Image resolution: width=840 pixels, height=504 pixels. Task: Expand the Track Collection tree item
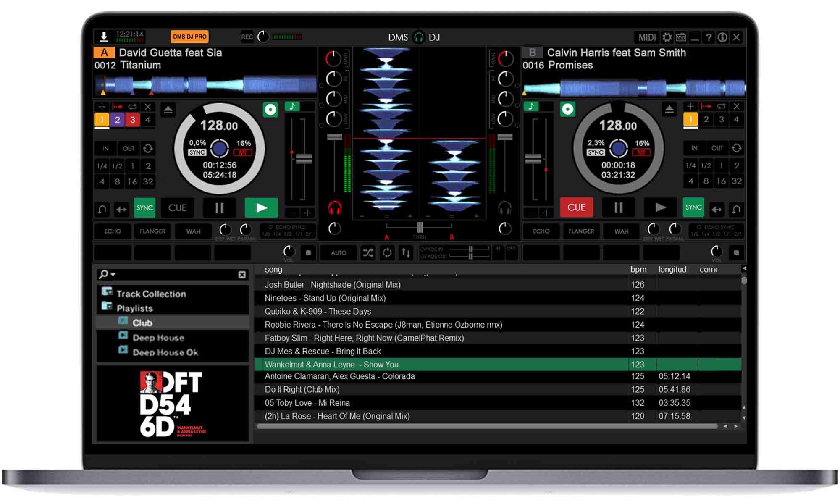(151, 294)
